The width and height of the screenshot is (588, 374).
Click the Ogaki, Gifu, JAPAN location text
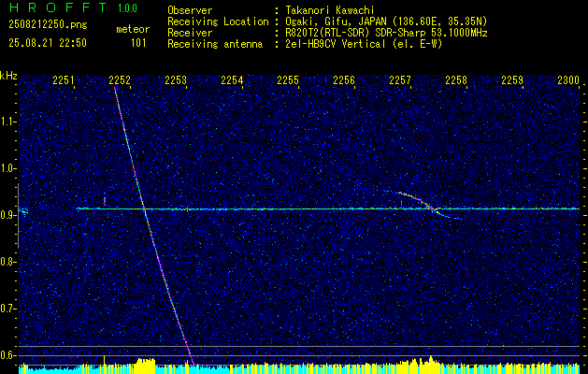386,22
